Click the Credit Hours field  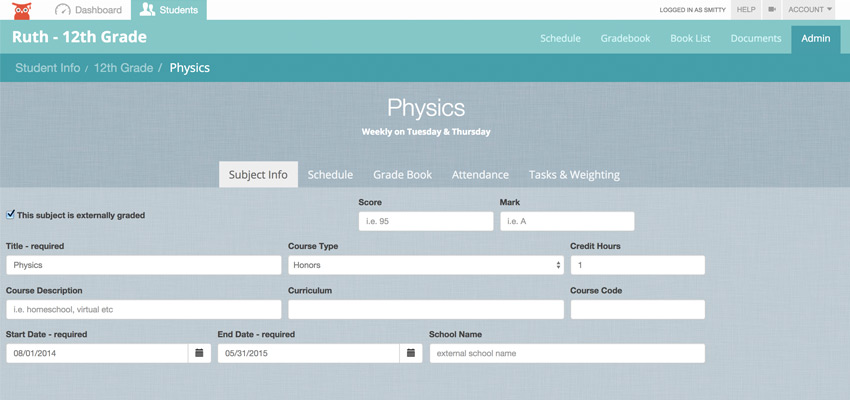[638, 265]
